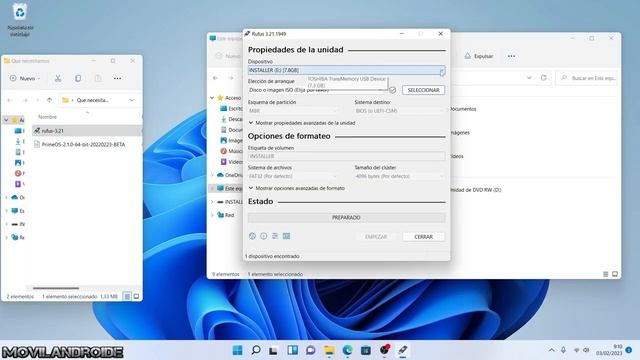The width and height of the screenshot is (640, 360).
Task: Show Rufus log window icon
Action: 287,236
